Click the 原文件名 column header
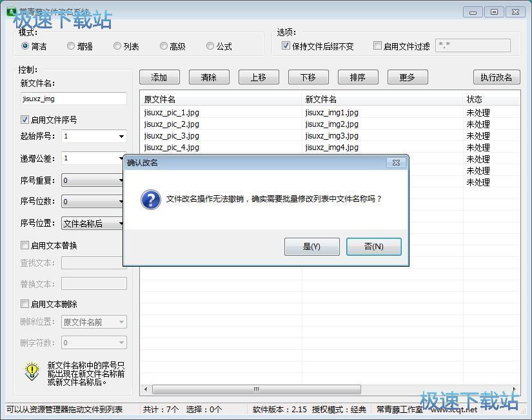 (221, 99)
